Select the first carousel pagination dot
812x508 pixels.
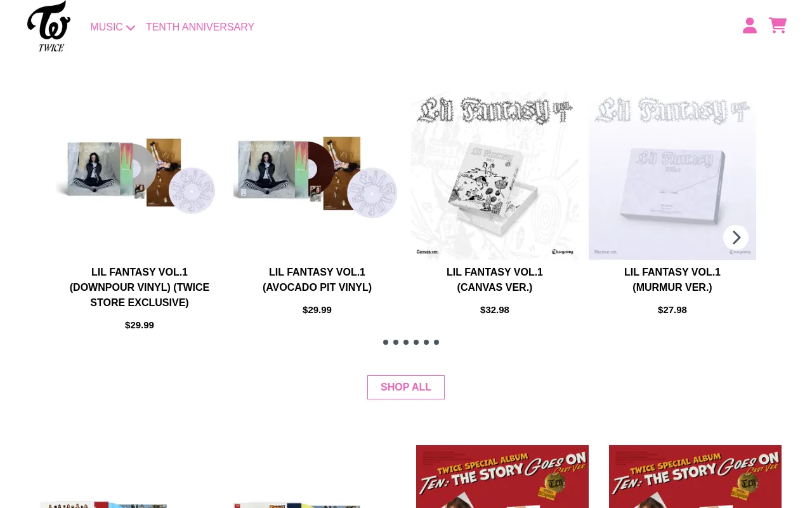pyautogui.click(x=386, y=342)
